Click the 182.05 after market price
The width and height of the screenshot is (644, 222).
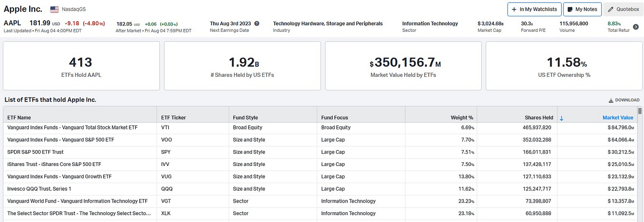[x=123, y=24]
